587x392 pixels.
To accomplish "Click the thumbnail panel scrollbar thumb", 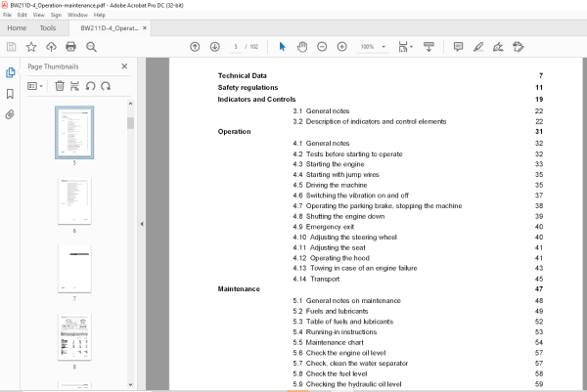I will 130,123.
